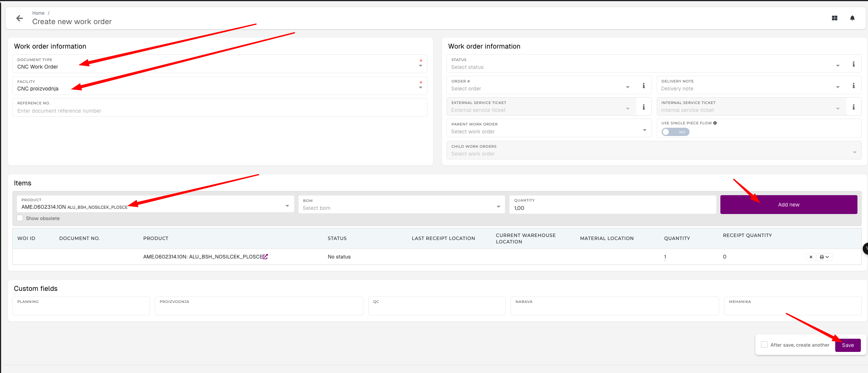Click the Add new button
Viewport: 868px width, 373px height.
[x=789, y=205]
